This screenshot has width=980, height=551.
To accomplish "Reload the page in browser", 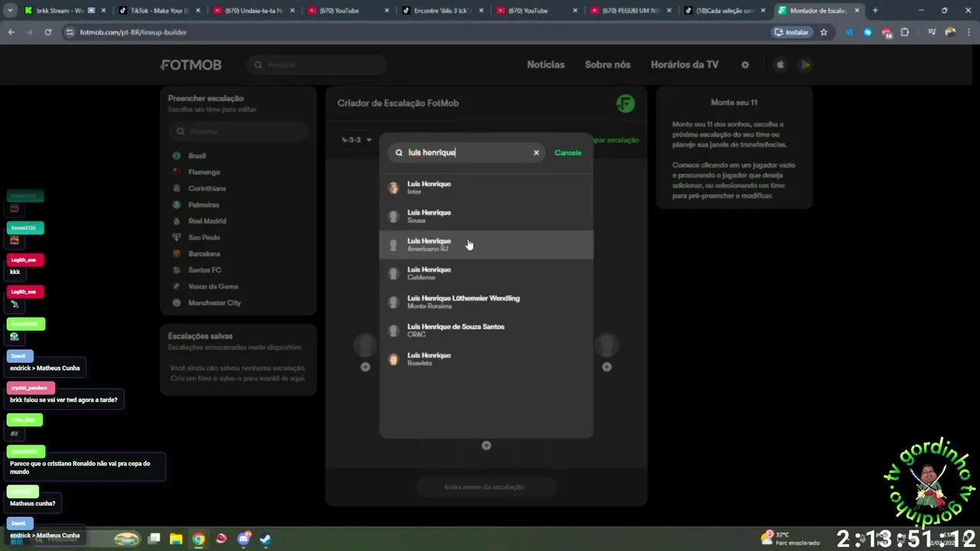I will pos(47,32).
